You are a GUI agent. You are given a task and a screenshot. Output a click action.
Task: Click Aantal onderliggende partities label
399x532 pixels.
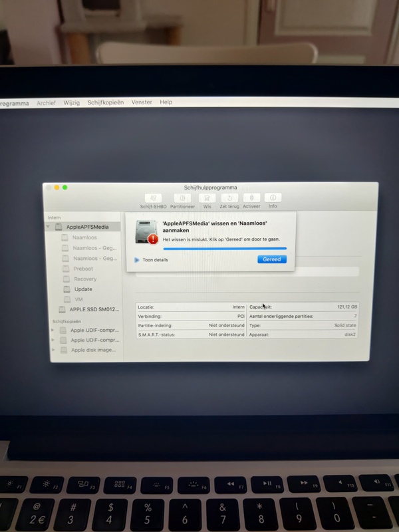[x=281, y=317]
